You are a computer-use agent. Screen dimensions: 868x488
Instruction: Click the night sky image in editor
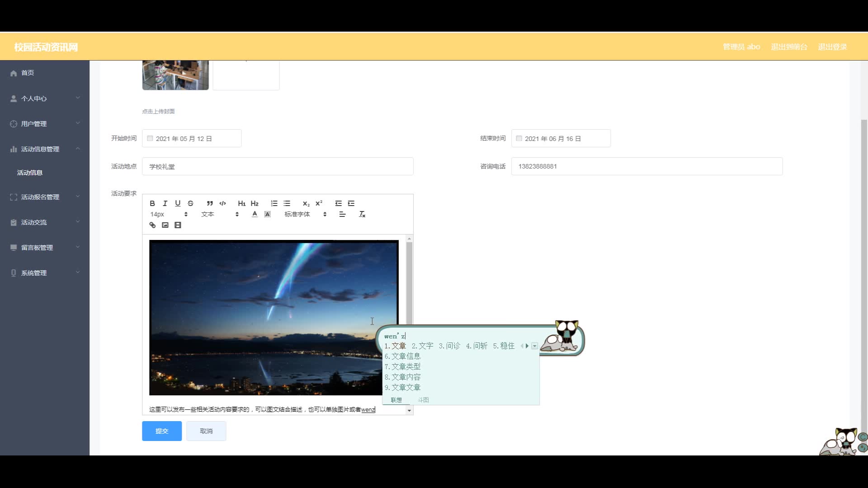click(x=274, y=318)
